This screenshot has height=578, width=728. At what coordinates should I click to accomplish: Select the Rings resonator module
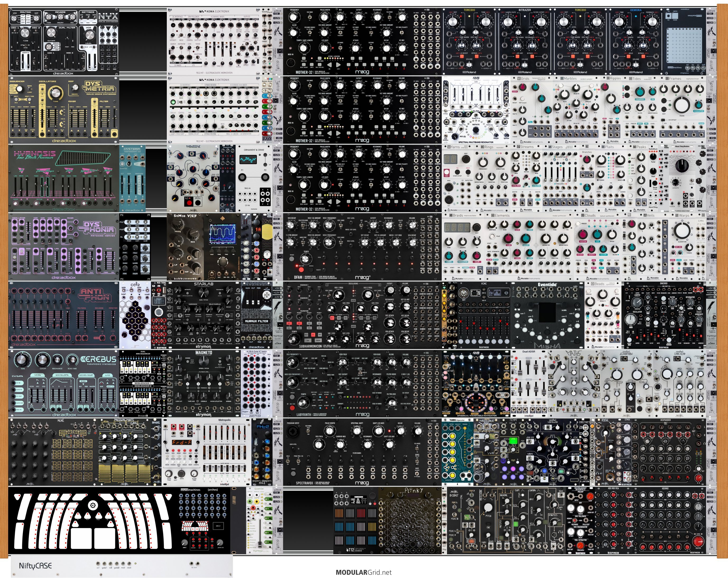[492, 179]
